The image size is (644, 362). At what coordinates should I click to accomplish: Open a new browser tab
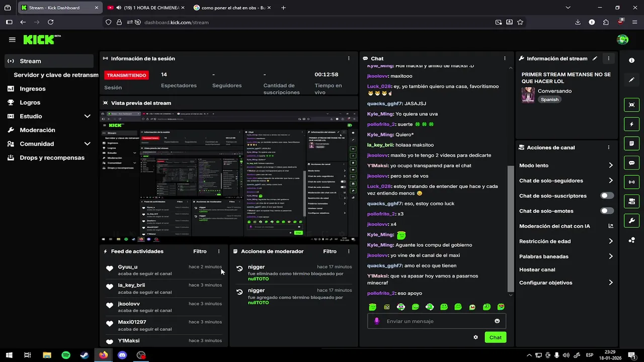pyautogui.click(x=284, y=8)
